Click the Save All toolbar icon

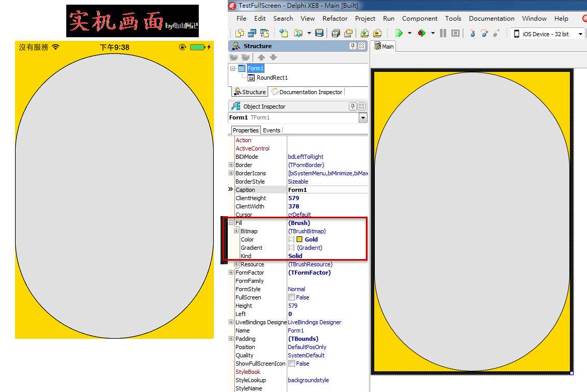(335, 33)
